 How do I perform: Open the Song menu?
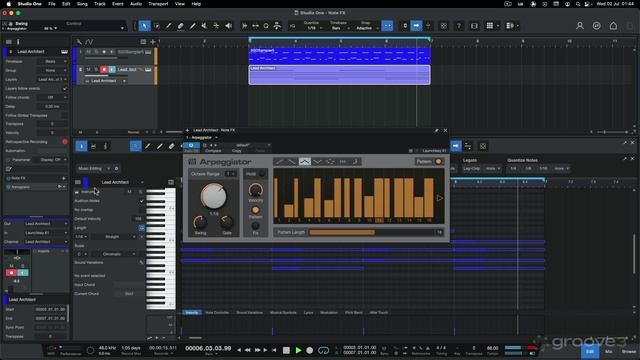point(82,4)
